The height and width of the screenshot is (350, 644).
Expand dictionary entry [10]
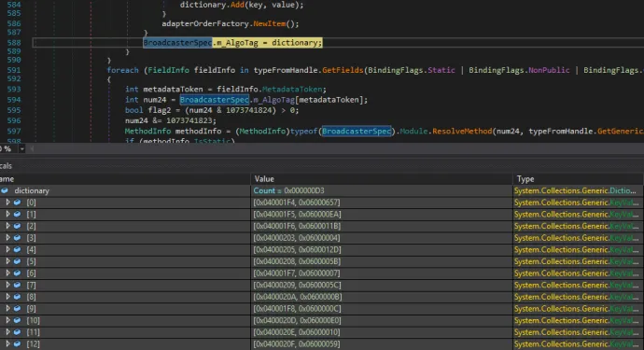coord(7,320)
